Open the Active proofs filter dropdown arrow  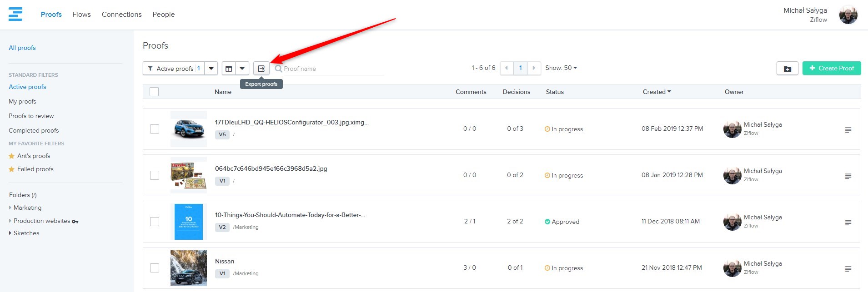click(211, 69)
